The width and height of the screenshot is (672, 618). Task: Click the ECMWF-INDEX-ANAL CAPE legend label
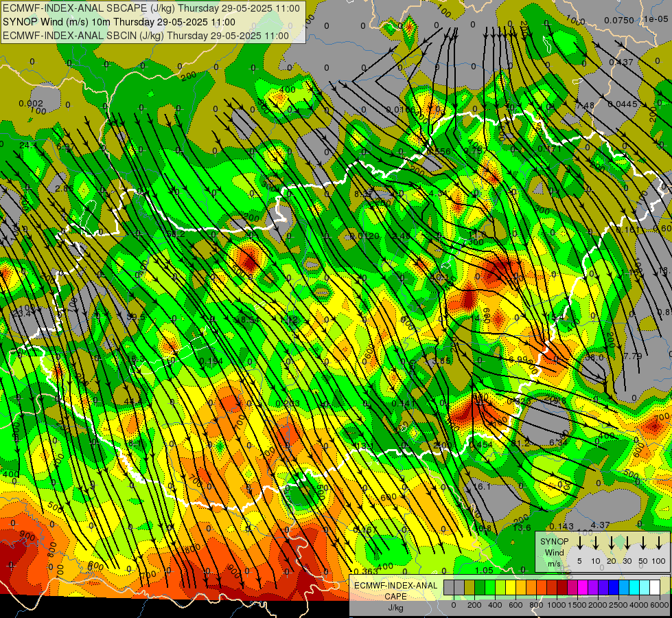coord(395,591)
